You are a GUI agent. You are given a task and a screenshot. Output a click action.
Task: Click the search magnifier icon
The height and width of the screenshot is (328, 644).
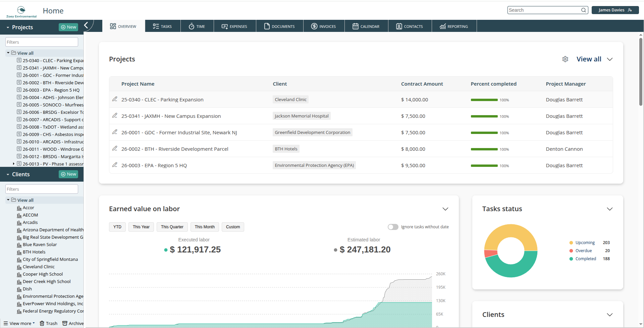(x=584, y=10)
